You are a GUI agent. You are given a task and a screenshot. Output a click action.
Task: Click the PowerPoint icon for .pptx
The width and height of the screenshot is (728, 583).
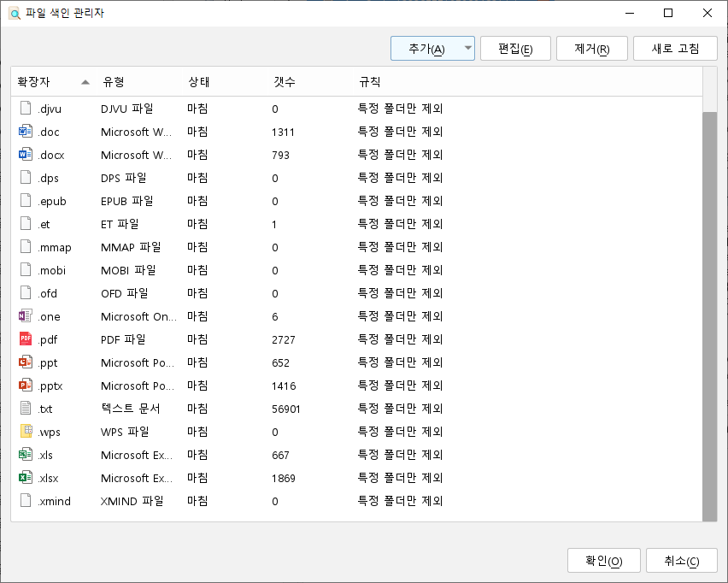coord(26,386)
